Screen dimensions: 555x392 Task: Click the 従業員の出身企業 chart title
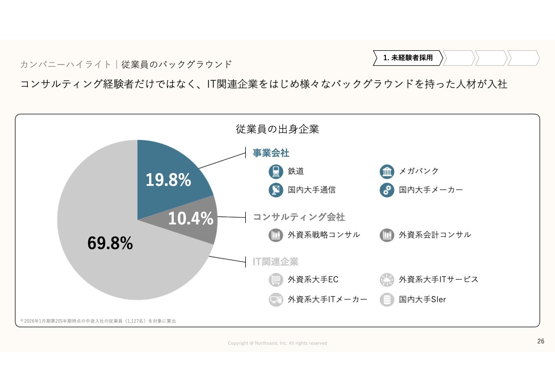tap(277, 129)
